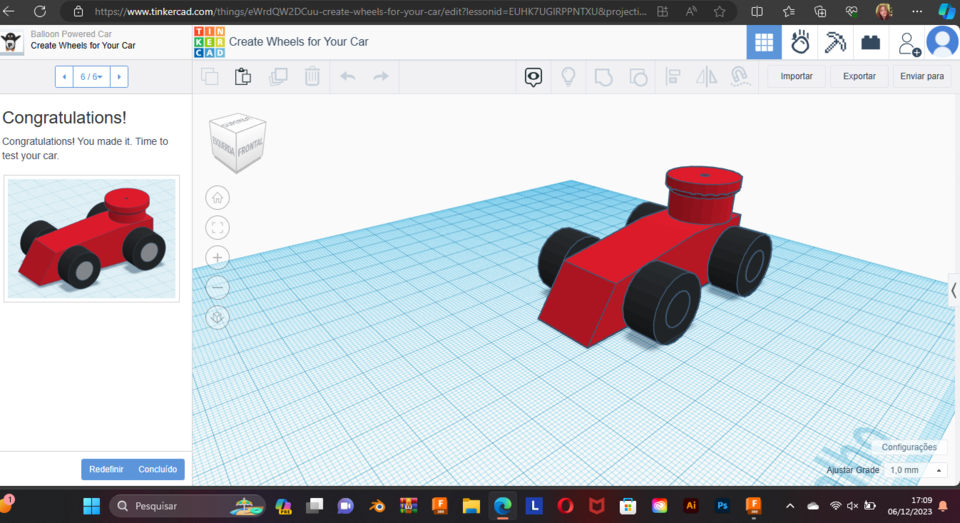
Task: Invite collaborators with add-person icon
Action: pyautogui.click(x=909, y=43)
